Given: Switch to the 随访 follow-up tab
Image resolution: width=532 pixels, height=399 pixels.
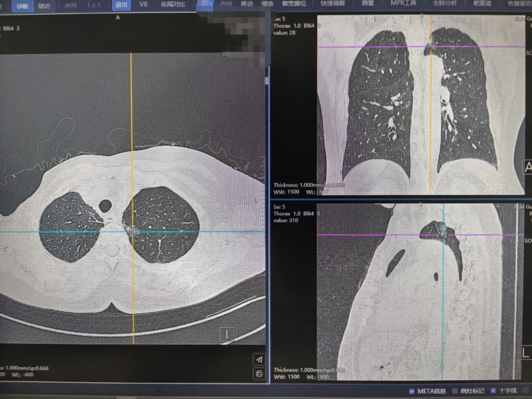Looking at the screenshot, I should coord(44,6).
